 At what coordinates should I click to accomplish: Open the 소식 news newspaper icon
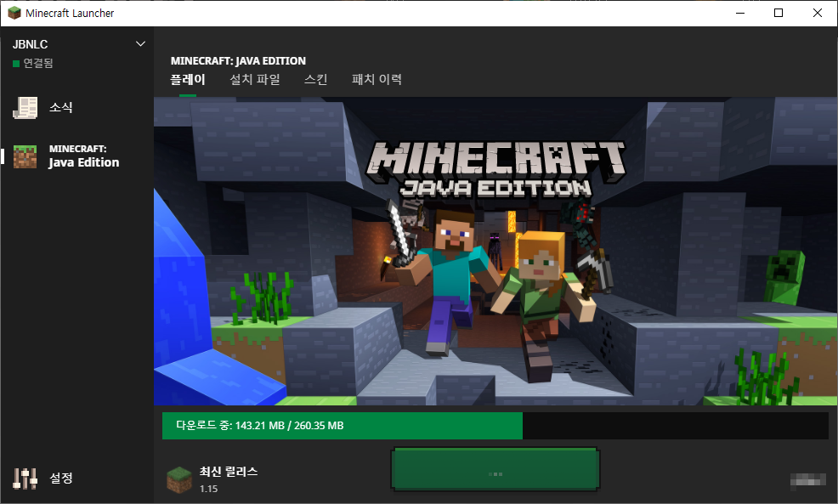(x=25, y=107)
